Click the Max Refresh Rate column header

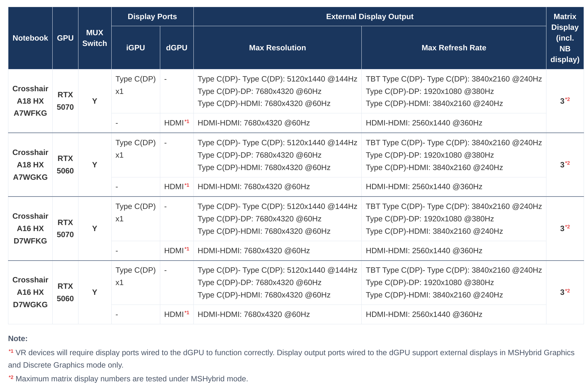coord(454,48)
